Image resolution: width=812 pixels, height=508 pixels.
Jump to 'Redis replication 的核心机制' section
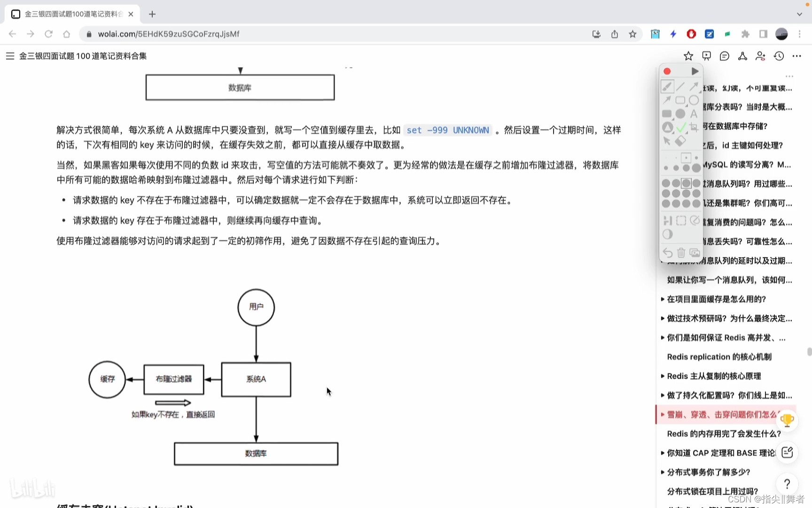point(719,357)
